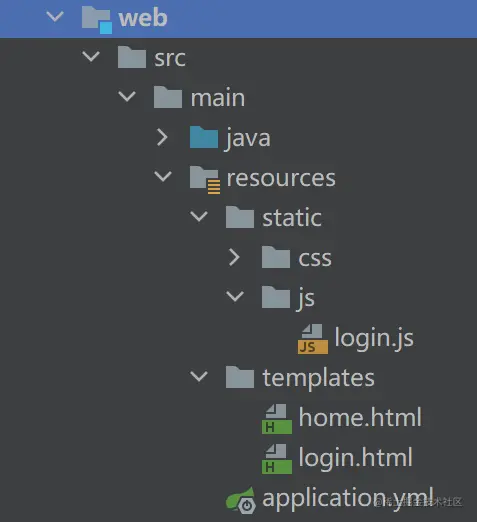Click the HTML file icon of home.html
Image resolution: width=477 pixels, height=522 pixels.
click(x=277, y=419)
